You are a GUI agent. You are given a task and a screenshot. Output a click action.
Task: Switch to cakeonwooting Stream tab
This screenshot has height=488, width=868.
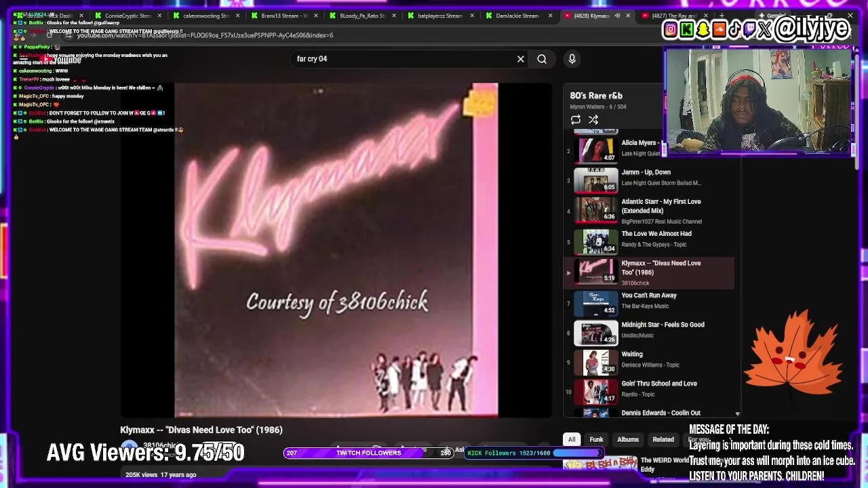(x=206, y=16)
